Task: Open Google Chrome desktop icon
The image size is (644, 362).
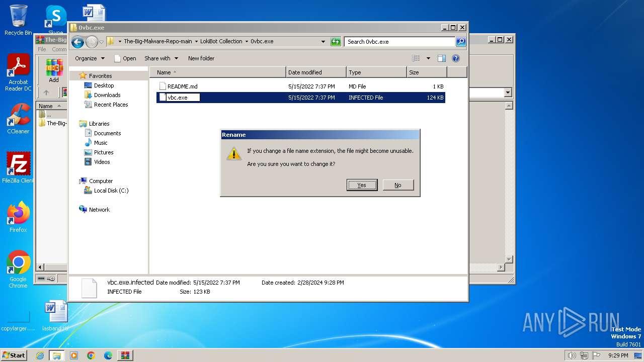Action: [x=18, y=269]
